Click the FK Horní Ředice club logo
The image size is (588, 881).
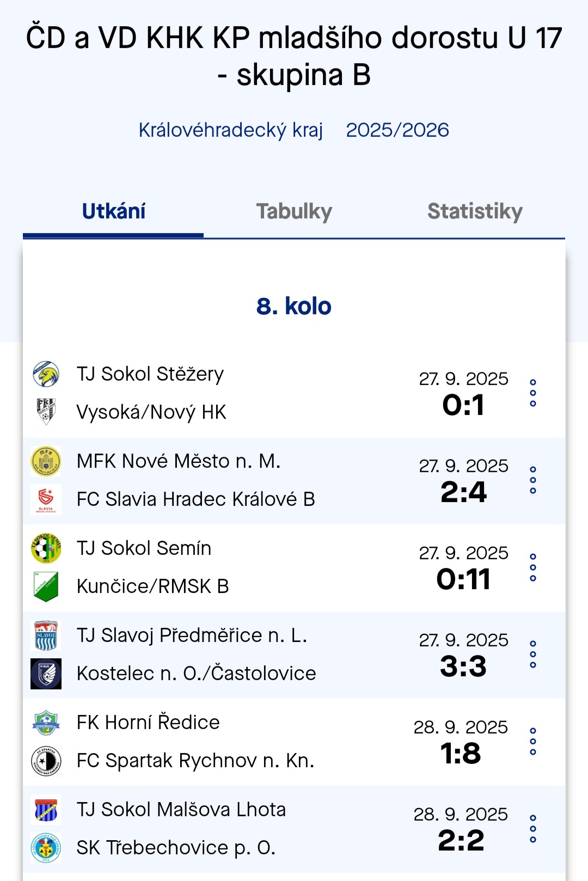click(46, 723)
